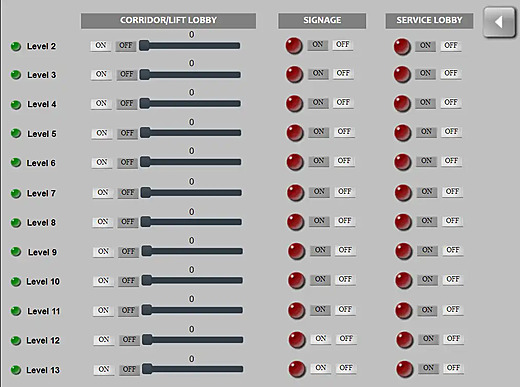Select the Signage column header
520x387 pixels.
coord(322,21)
